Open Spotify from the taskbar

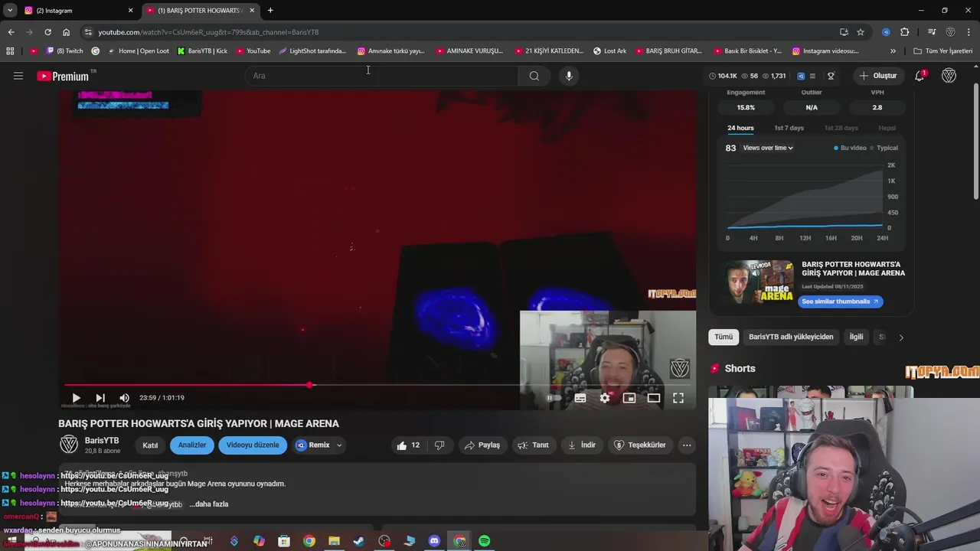click(484, 541)
